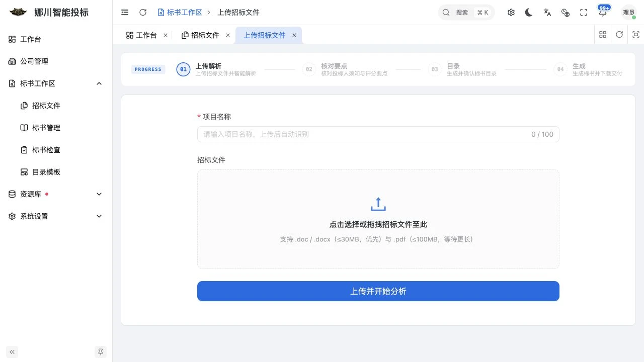The width and height of the screenshot is (644, 362).
Task: Click the 公司管理 building icon
Action: pos(12,61)
